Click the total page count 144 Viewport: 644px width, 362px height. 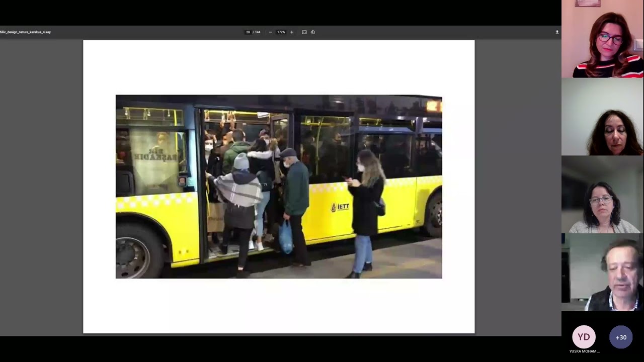(x=258, y=32)
